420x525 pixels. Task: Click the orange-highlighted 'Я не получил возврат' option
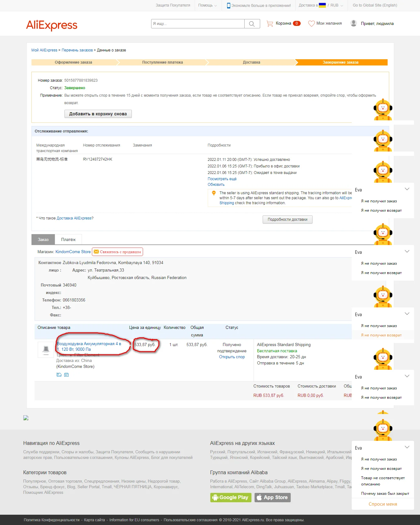[381, 335]
